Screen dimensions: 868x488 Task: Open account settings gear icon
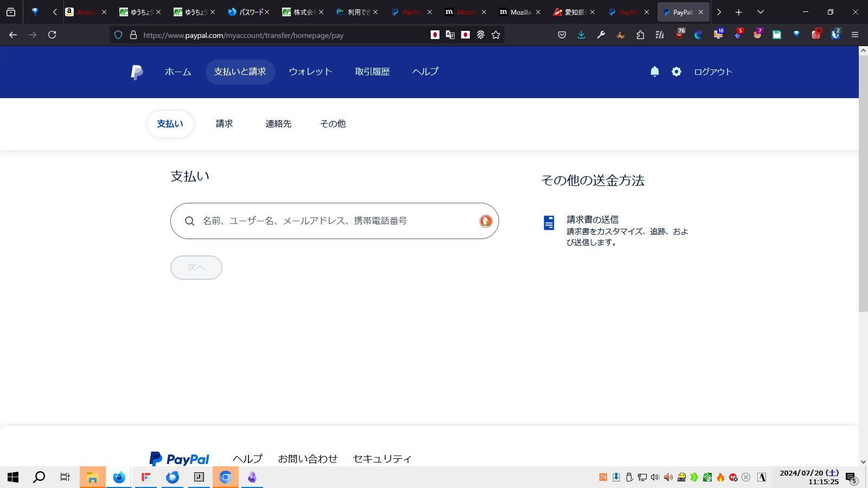coord(676,72)
